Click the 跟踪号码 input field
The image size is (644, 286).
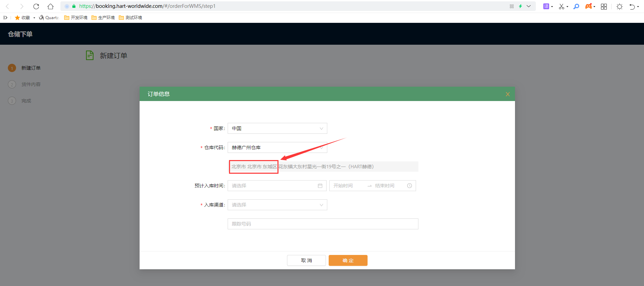(323, 224)
